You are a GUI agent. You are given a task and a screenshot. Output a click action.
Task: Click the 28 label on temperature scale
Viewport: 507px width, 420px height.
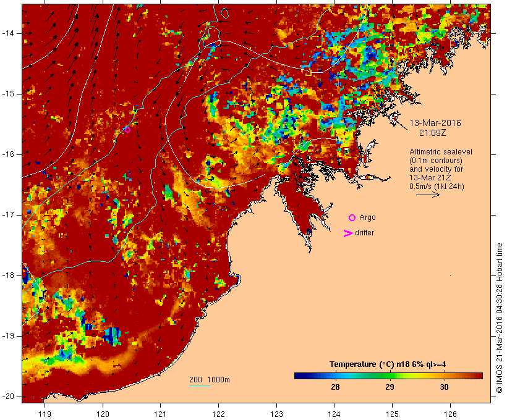[335, 387]
